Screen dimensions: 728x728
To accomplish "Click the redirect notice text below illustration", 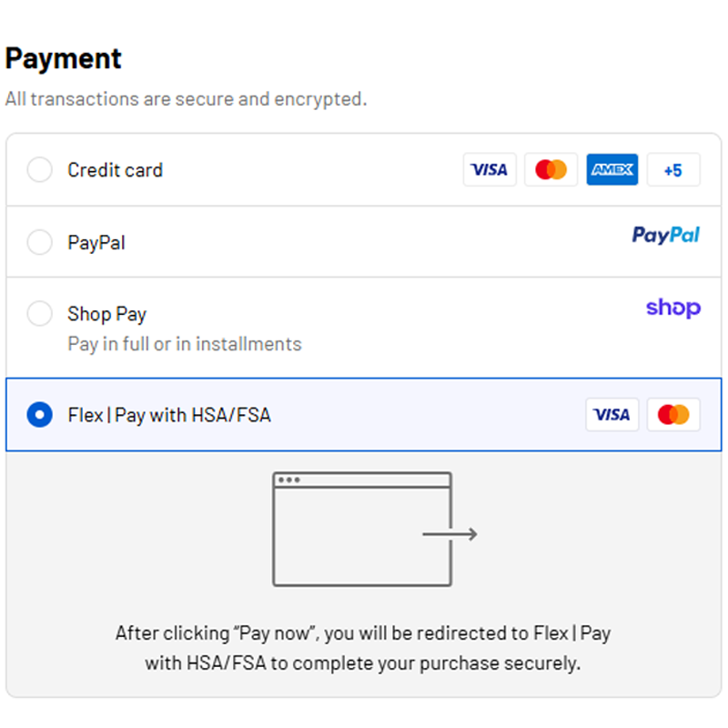I will (x=362, y=648).
